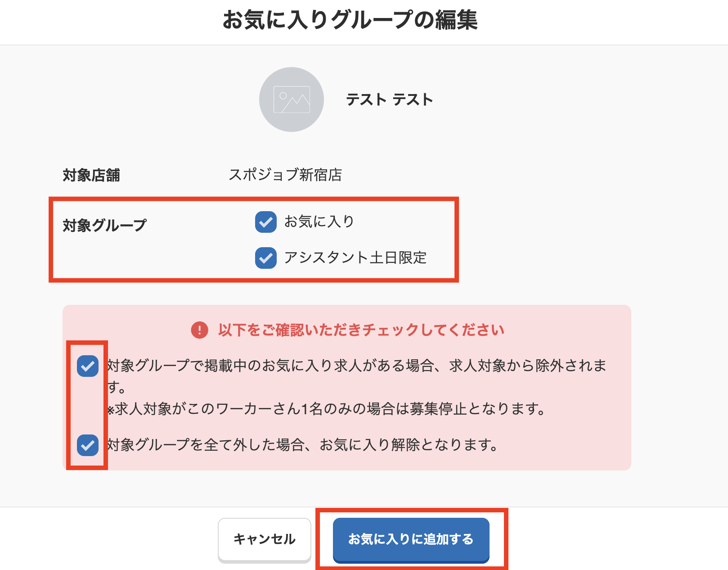Click the red exclamation warning icon

199,329
